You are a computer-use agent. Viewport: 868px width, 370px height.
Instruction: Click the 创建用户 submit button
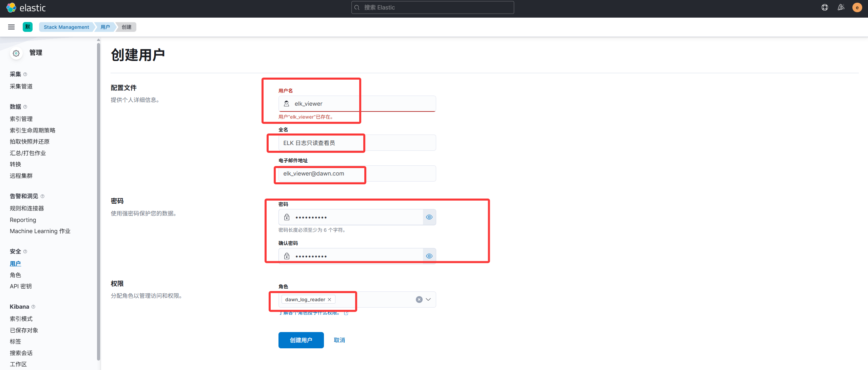tap(301, 340)
